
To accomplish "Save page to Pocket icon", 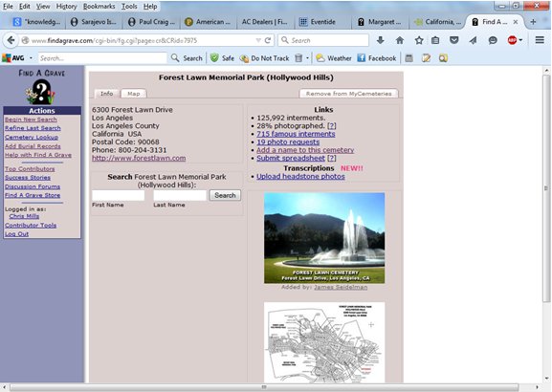I will coord(454,40).
